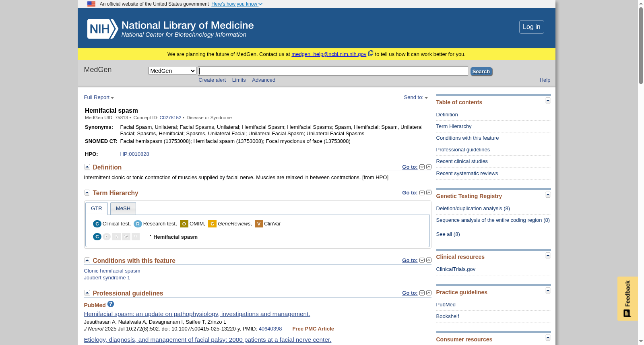The height and width of the screenshot is (345, 644).
Task: Open the Limits link
Action: (239, 80)
